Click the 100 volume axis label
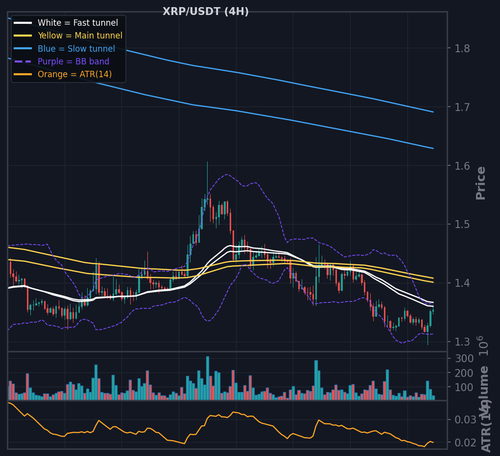 [464, 387]
